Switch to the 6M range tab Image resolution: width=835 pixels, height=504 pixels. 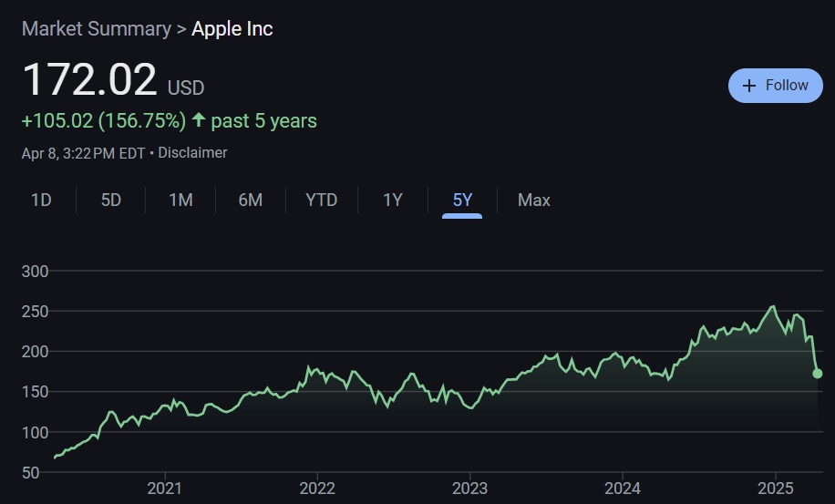click(251, 200)
